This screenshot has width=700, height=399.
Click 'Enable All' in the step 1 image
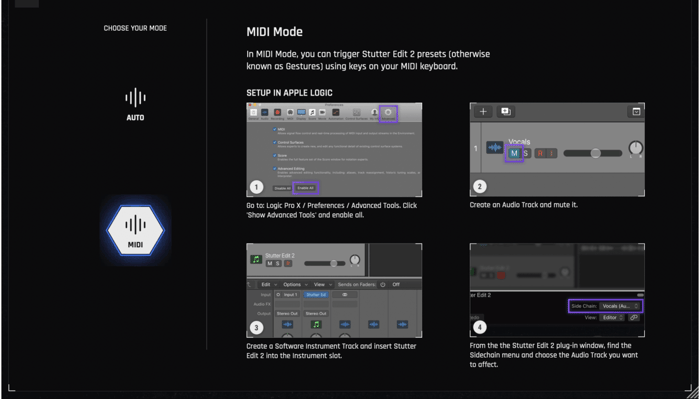pos(306,188)
